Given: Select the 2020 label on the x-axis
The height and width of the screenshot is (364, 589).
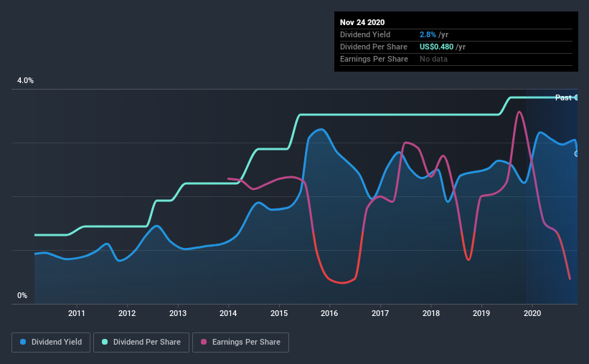Looking at the screenshot, I should pyautogui.click(x=532, y=313).
